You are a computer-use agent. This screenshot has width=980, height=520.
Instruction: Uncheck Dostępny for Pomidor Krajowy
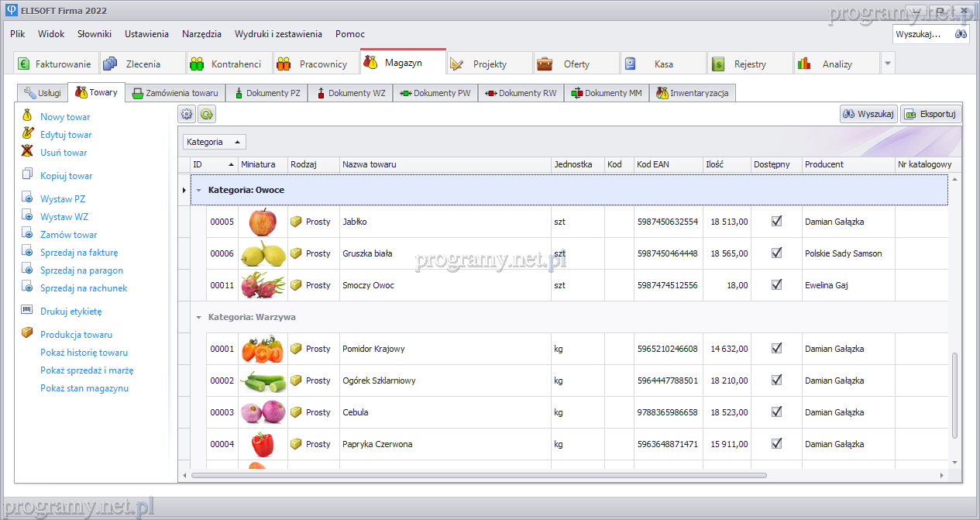pyautogui.click(x=776, y=348)
